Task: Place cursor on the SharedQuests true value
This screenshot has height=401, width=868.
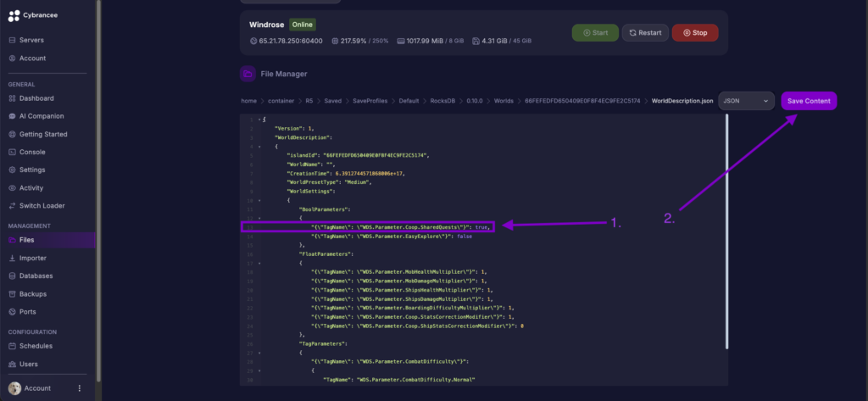Action: (481, 227)
